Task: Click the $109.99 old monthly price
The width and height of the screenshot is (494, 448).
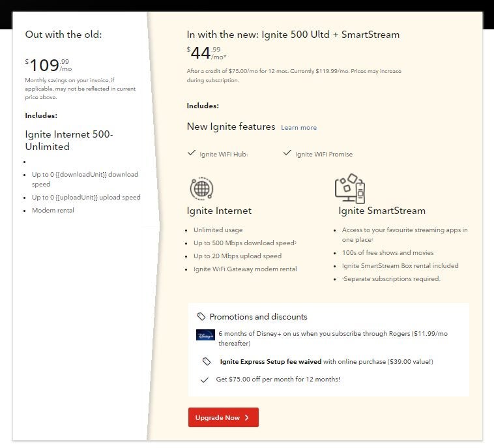Action: point(48,65)
